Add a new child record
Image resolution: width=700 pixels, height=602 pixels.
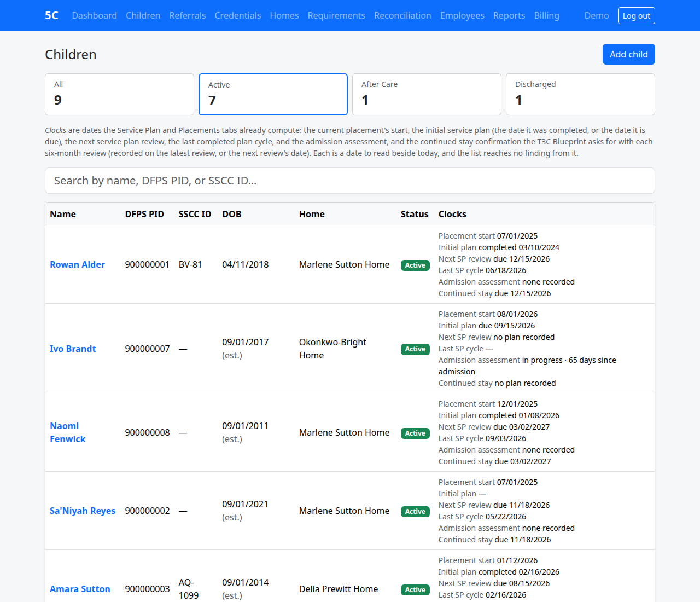point(629,54)
